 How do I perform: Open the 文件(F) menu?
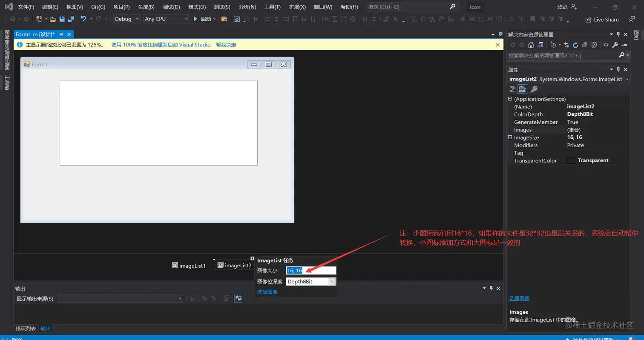tap(26, 7)
